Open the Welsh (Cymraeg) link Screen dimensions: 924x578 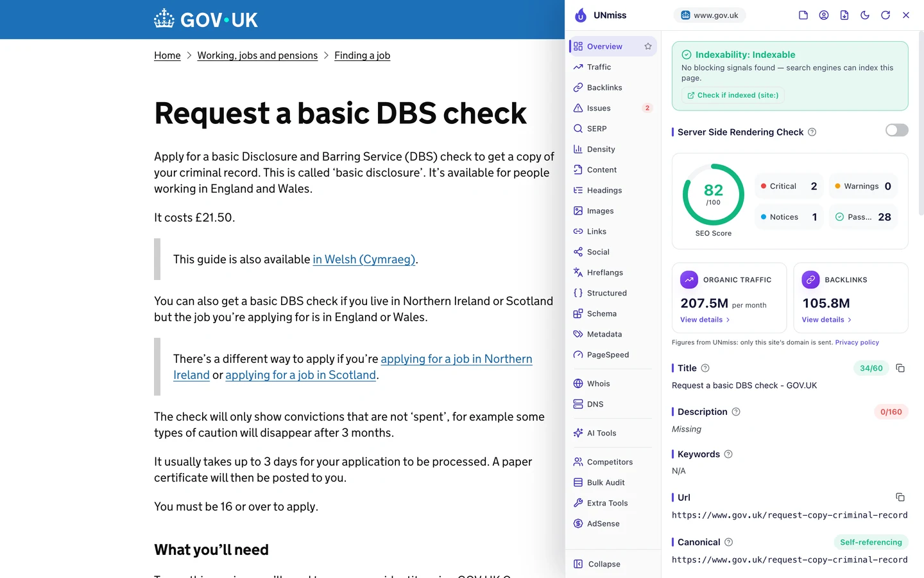[x=364, y=259]
